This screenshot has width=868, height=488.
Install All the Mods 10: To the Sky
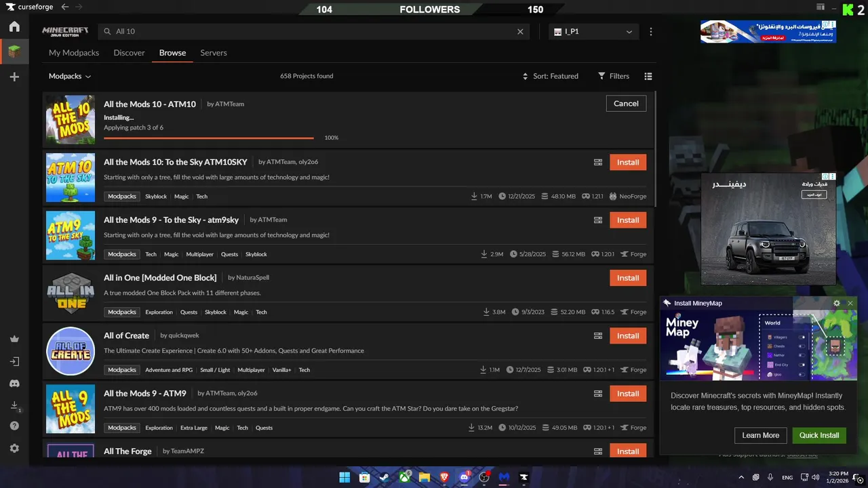coord(628,163)
